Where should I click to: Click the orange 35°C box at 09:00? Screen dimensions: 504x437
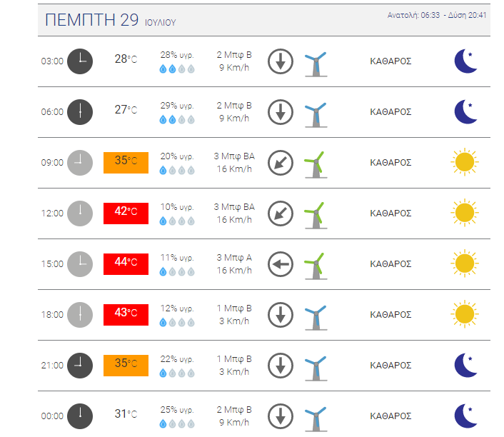[x=126, y=163]
